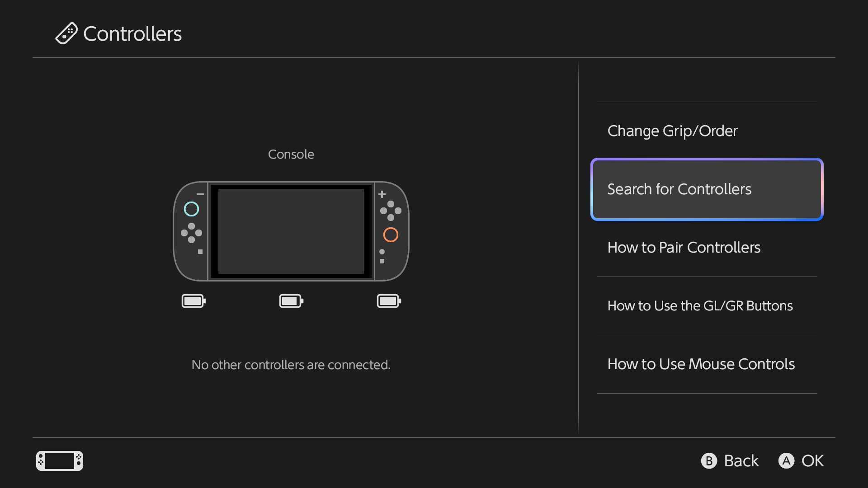Click the console screen illustration
This screenshot has height=488, width=868.
pyautogui.click(x=291, y=231)
